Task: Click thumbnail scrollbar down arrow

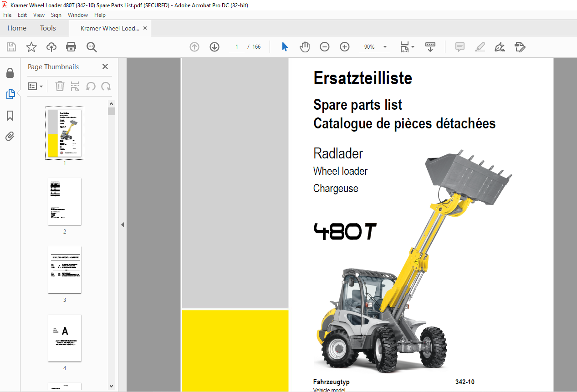Action: pos(112,386)
